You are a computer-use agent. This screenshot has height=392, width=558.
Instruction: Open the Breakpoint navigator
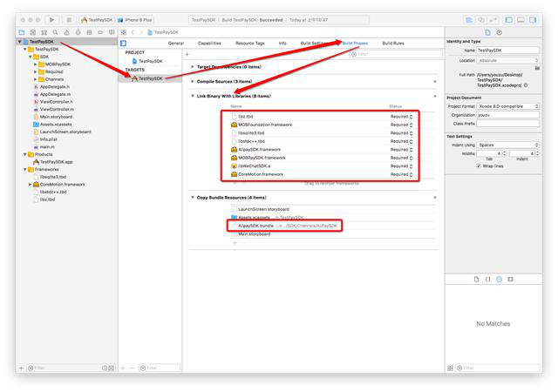click(x=100, y=32)
